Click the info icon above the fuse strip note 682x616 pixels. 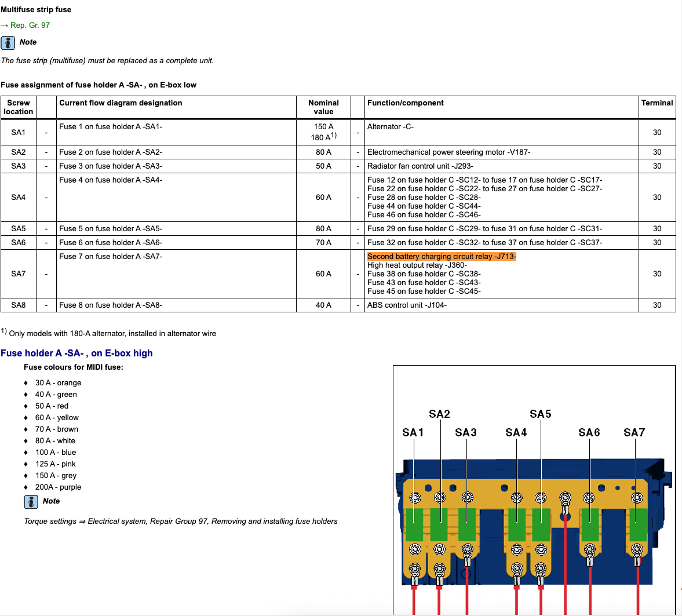[8, 43]
